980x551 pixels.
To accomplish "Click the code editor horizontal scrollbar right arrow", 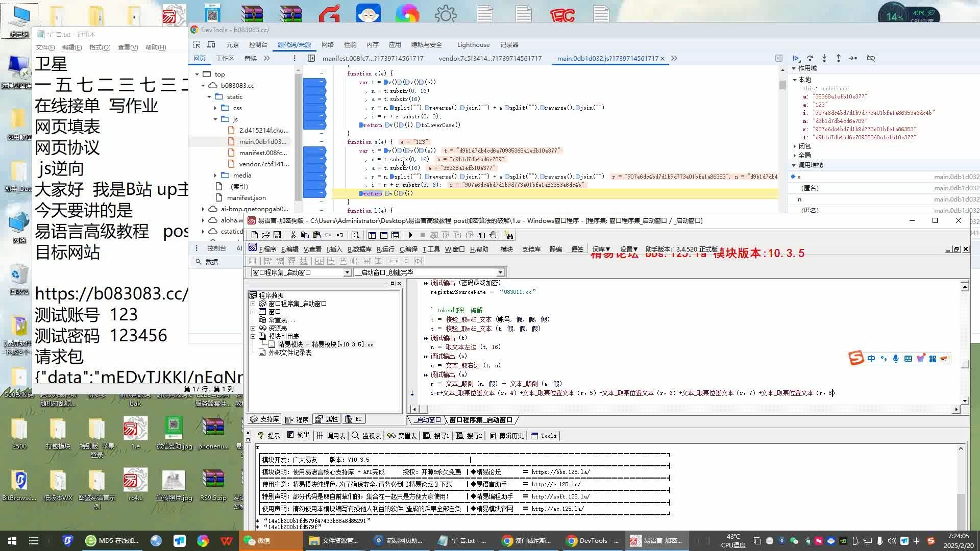I will pos(956,409).
